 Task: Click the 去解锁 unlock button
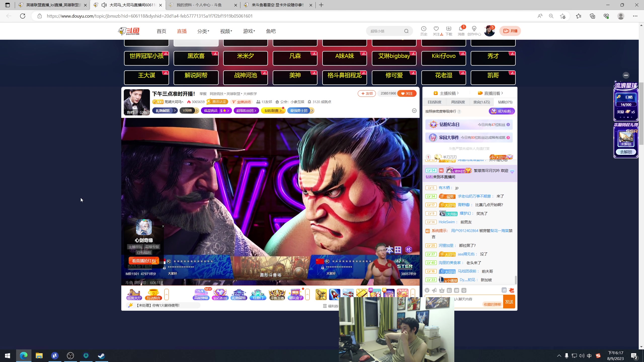[x=626, y=152]
